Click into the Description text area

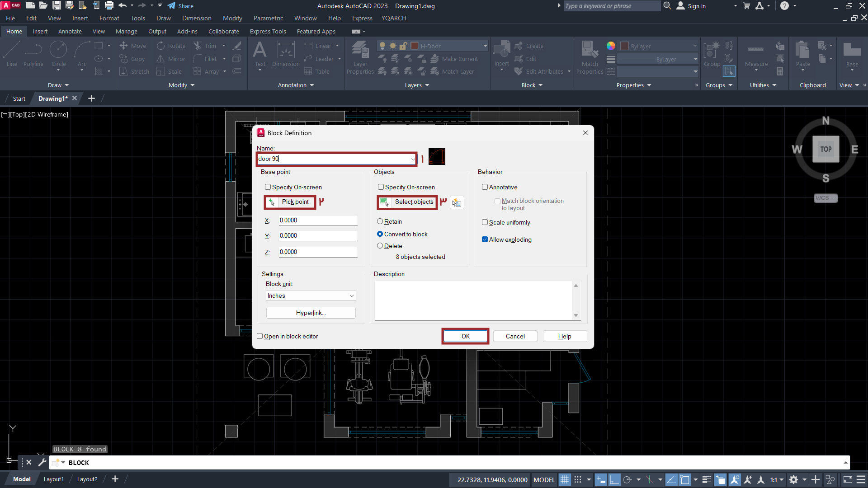(x=473, y=300)
